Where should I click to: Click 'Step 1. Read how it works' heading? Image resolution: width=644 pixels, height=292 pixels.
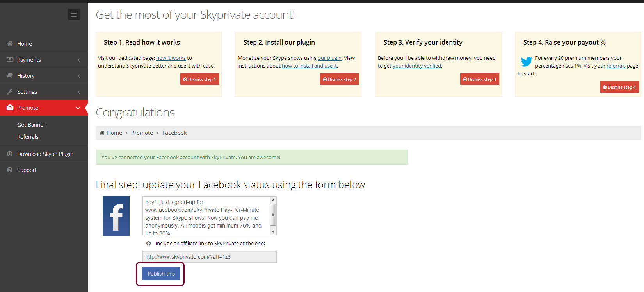[142, 42]
